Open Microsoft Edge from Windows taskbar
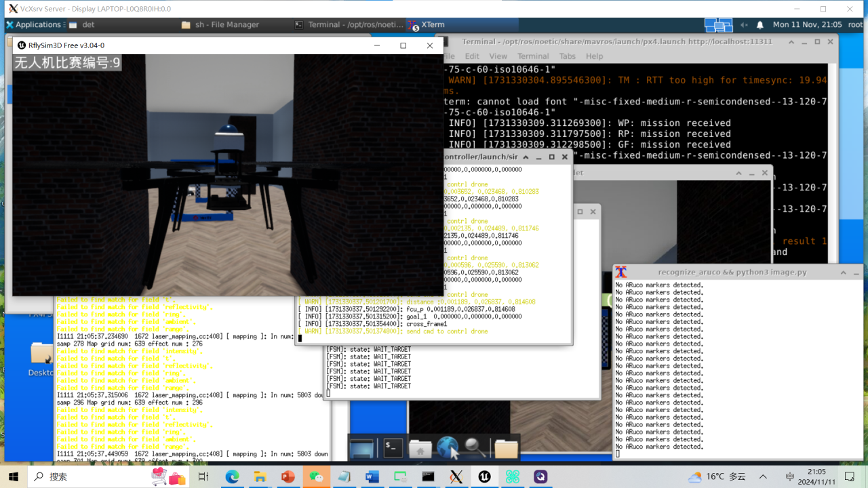 point(233,476)
